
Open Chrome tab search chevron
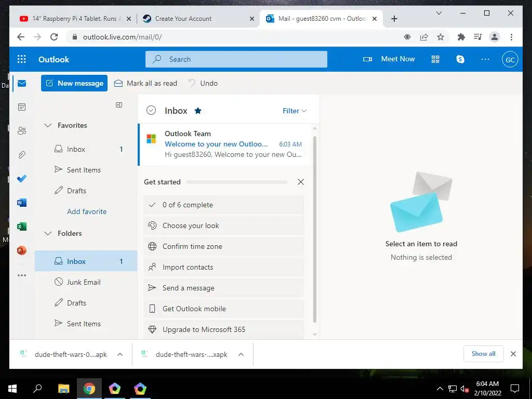coord(438,13)
